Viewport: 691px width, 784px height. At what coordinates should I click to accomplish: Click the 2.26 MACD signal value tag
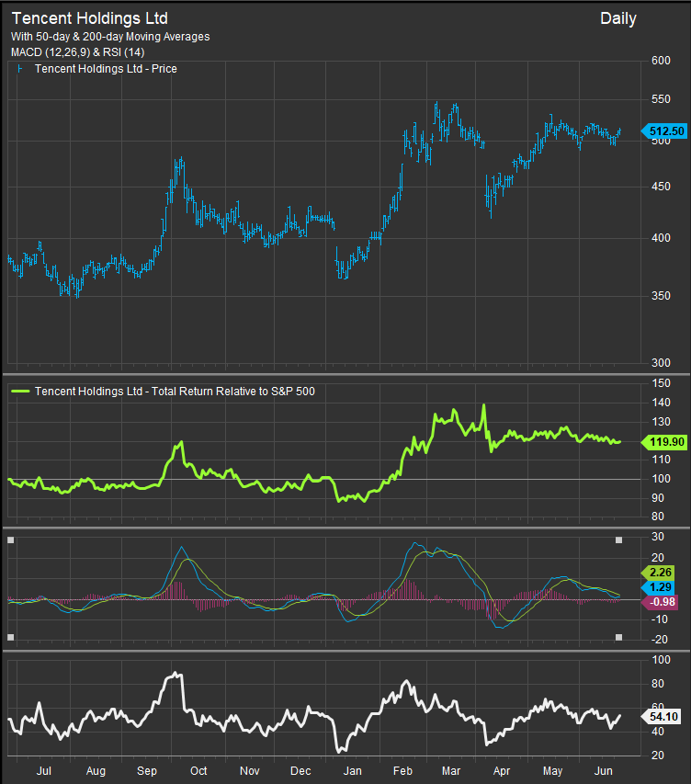658,573
